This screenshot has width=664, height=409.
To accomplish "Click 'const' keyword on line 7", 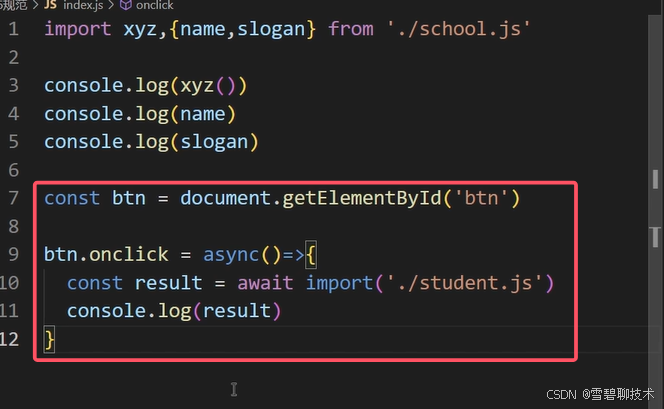I will point(72,198).
